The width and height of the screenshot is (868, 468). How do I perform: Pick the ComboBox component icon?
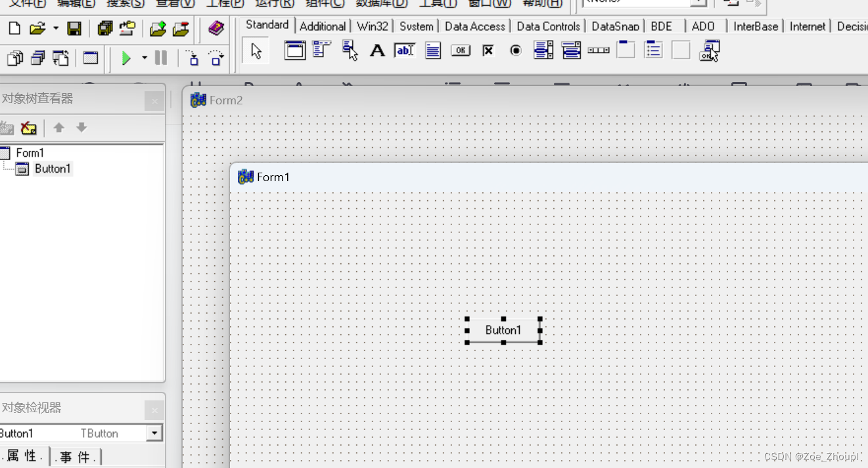(x=571, y=50)
